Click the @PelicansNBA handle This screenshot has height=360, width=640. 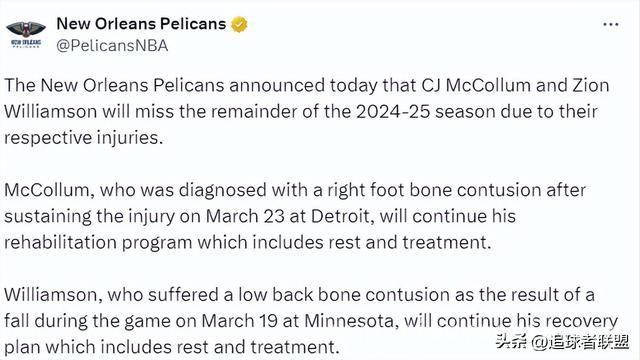112,46
